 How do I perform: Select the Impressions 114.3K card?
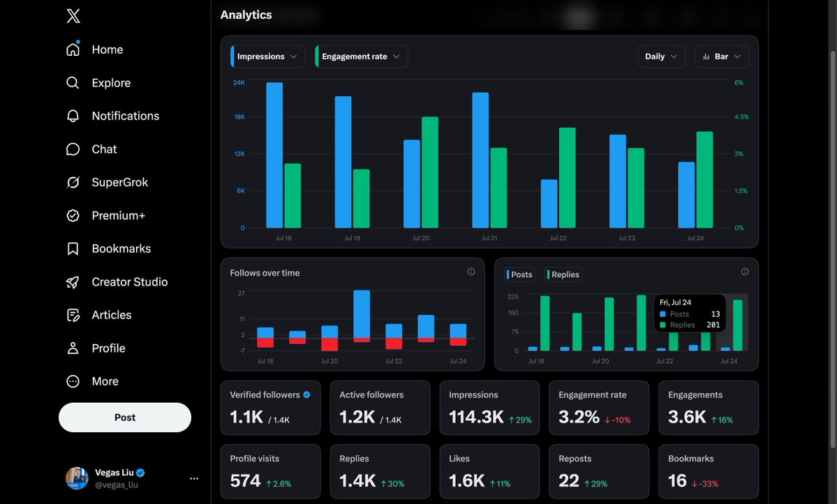pos(489,408)
